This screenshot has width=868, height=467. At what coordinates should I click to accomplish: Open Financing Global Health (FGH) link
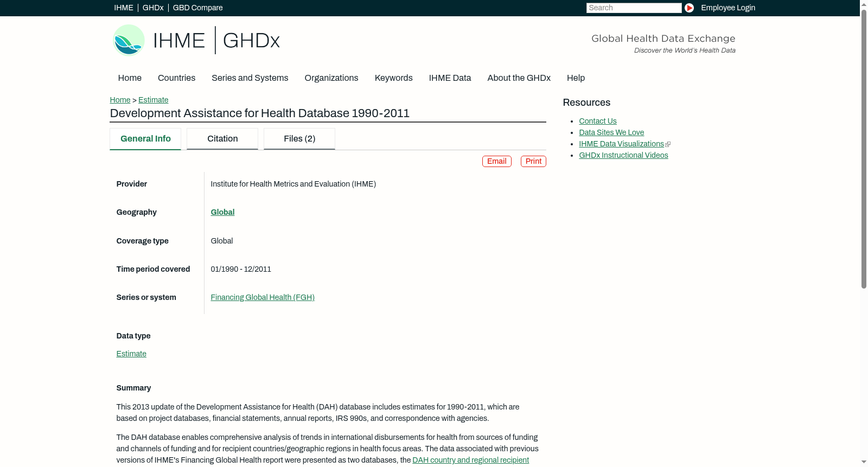(x=263, y=297)
